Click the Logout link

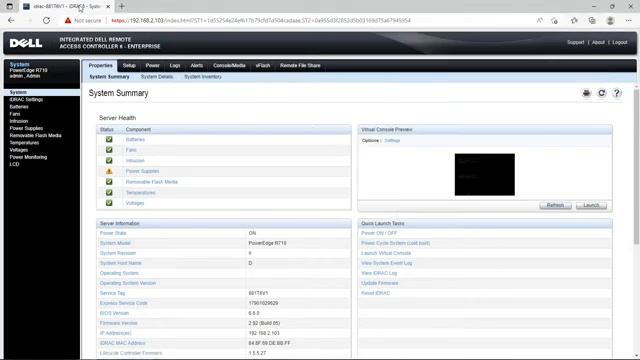coord(620,42)
